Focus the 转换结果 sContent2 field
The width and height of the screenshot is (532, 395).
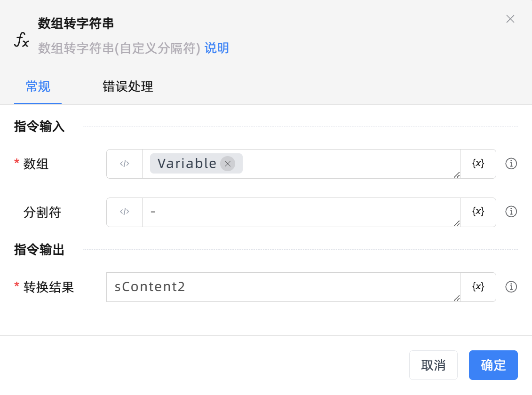click(x=282, y=287)
